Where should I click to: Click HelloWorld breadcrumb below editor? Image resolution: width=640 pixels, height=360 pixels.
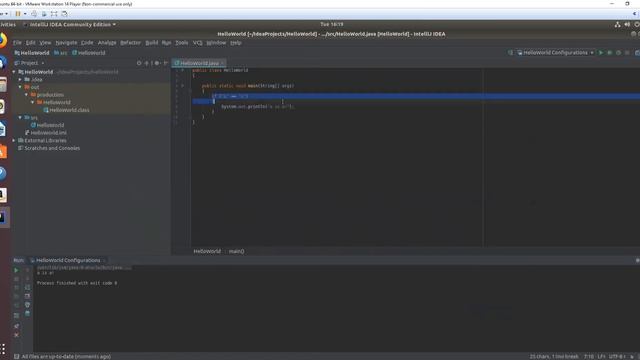click(207, 251)
